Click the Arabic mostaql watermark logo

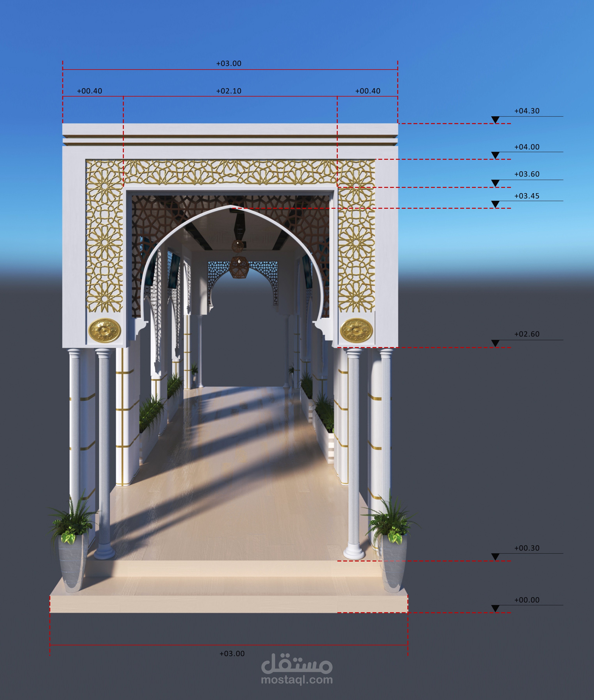(x=297, y=663)
